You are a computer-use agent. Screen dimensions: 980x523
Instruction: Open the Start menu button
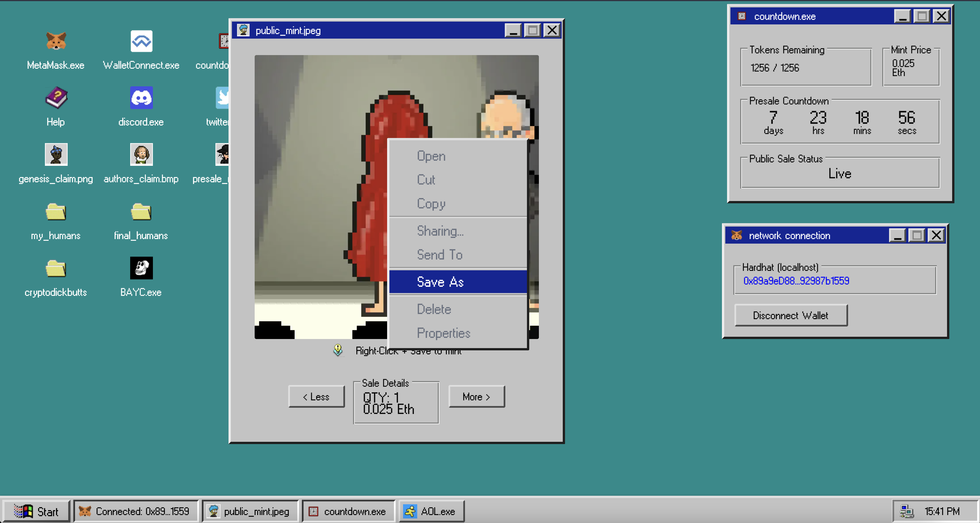pos(36,511)
